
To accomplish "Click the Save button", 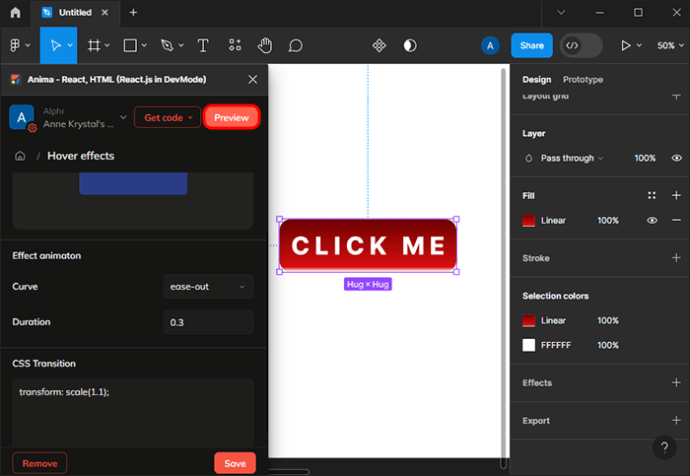I will tap(235, 463).
